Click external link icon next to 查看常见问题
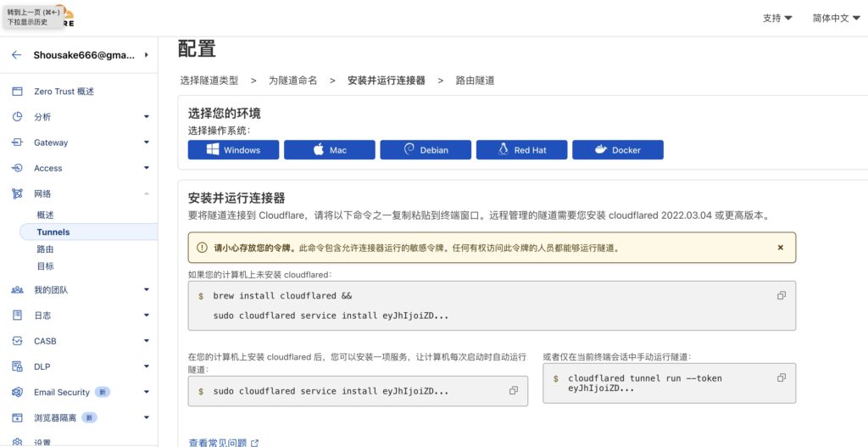This screenshot has height=447, width=868. 254,443
